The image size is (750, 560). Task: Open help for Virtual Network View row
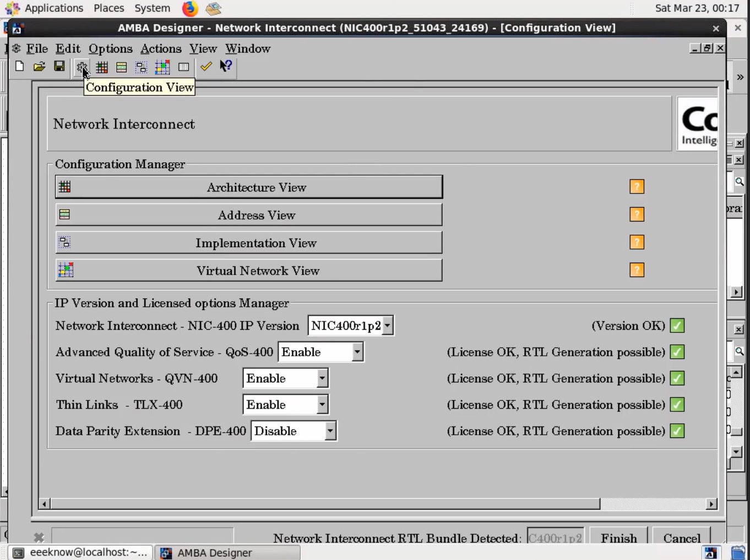point(637,270)
